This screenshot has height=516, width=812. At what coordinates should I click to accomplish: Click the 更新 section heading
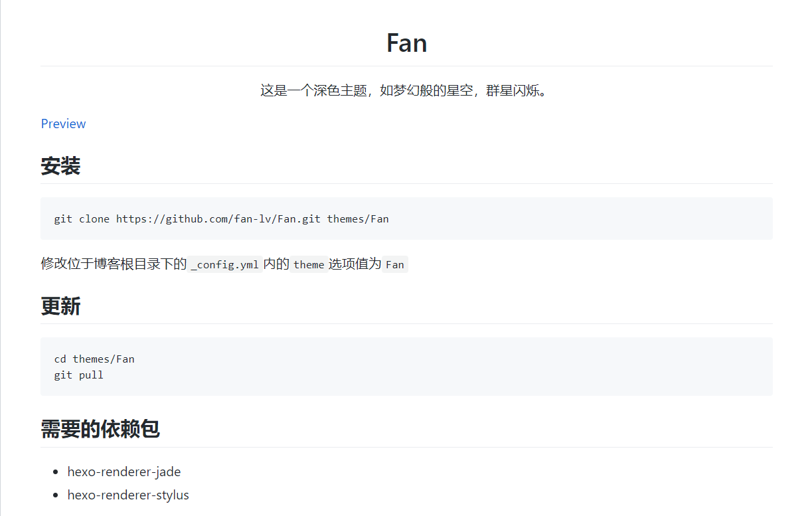pyautogui.click(x=60, y=307)
